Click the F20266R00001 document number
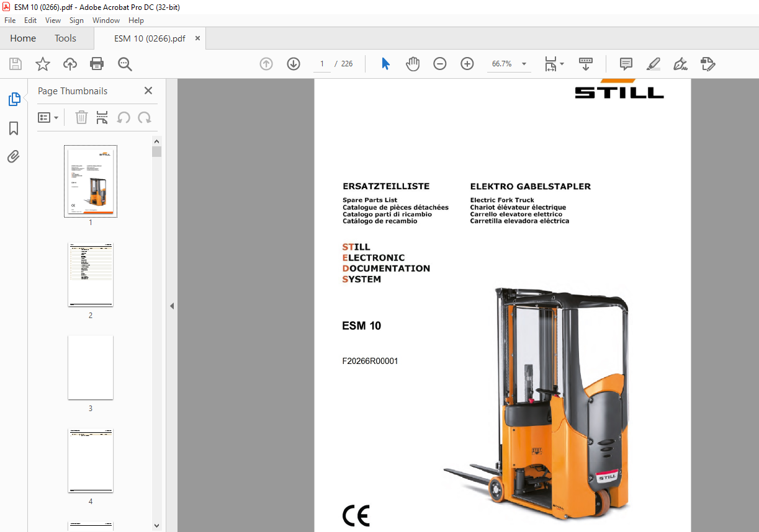This screenshot has height=532, width=759. point(370,361)
